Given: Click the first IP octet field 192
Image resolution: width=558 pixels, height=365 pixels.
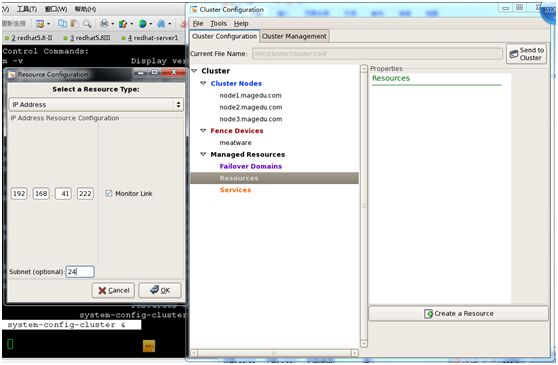Looking at the screenshot, I should [19, 194].
